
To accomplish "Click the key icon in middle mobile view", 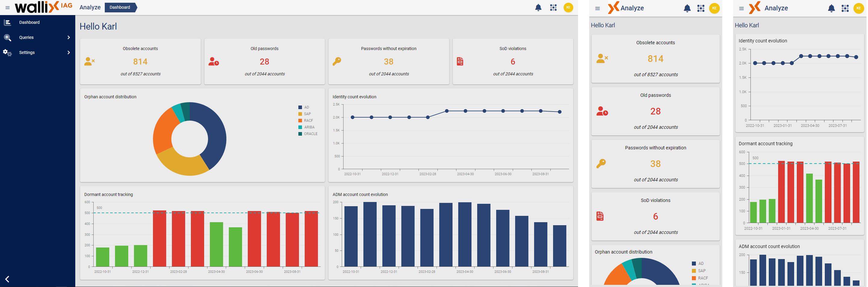I will point(601,164).
